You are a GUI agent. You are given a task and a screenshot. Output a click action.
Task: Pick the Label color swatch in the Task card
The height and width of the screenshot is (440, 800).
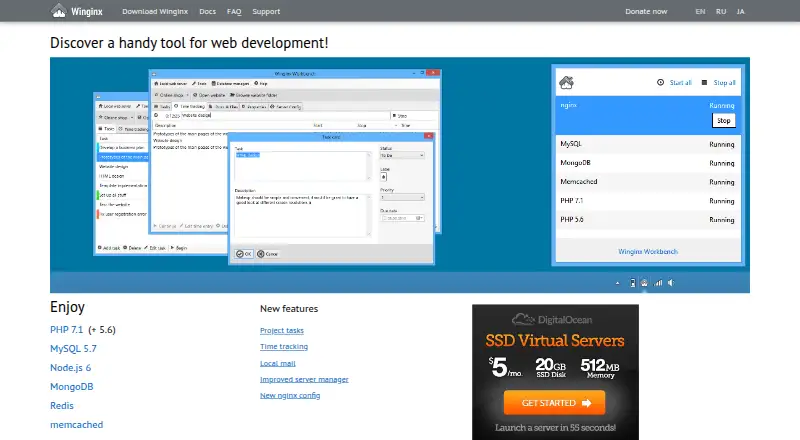(x=384, y=177)
